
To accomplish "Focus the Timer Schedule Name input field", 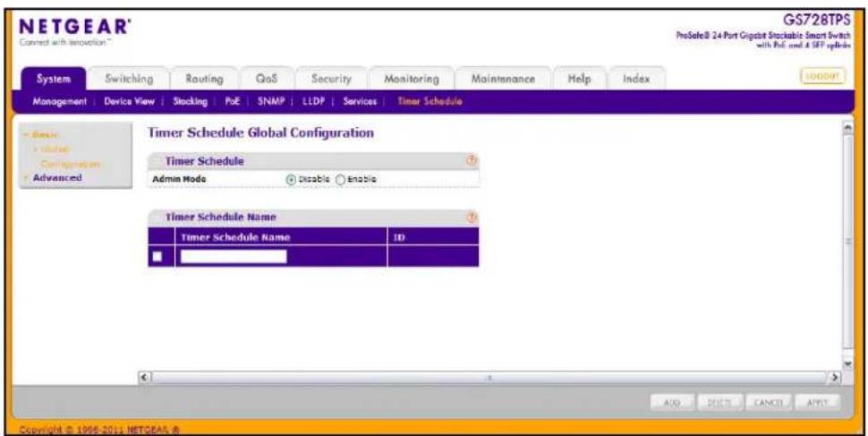I will (x=234, y=257).
